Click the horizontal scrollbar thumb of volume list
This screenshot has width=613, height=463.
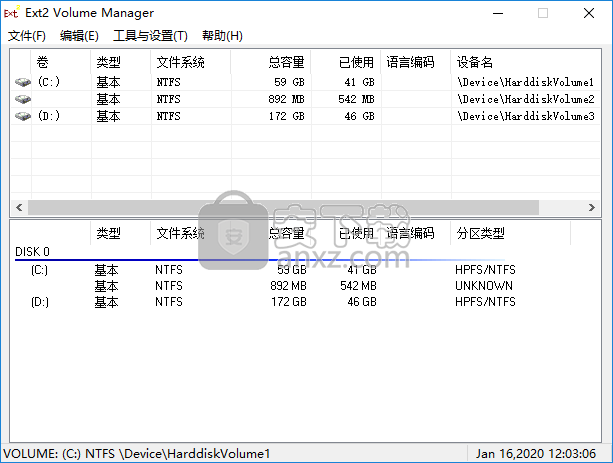(283, 207)
